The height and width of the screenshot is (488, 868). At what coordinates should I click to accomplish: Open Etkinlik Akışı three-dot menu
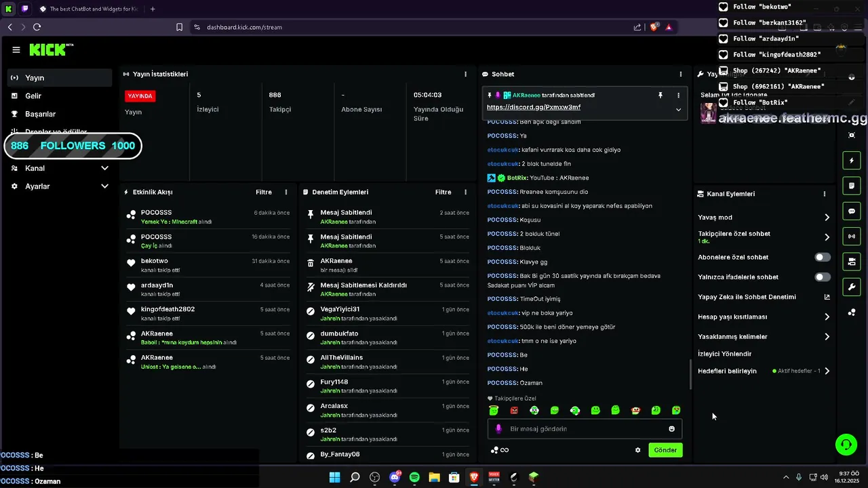286,192
